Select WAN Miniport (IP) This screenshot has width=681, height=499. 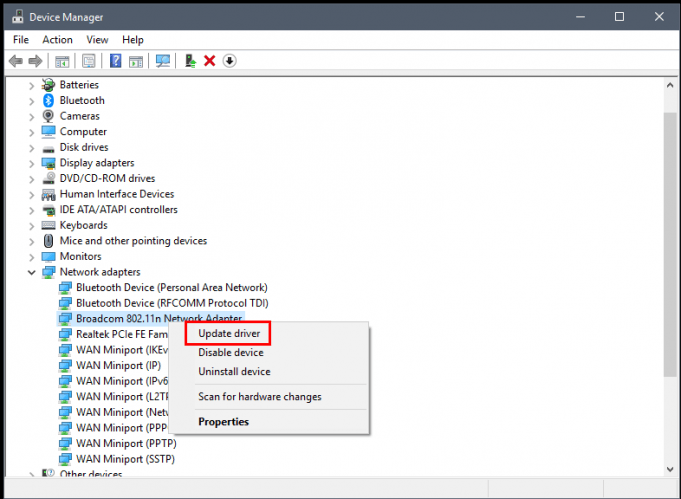click(x=118, y=365)
